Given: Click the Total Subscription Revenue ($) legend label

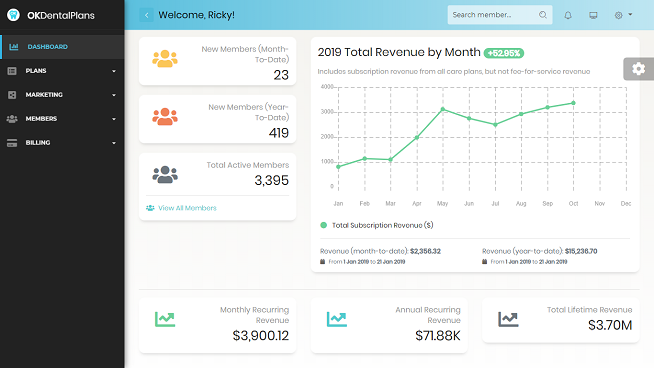Looking at the screenshot, I should click(x=382, y=225).
